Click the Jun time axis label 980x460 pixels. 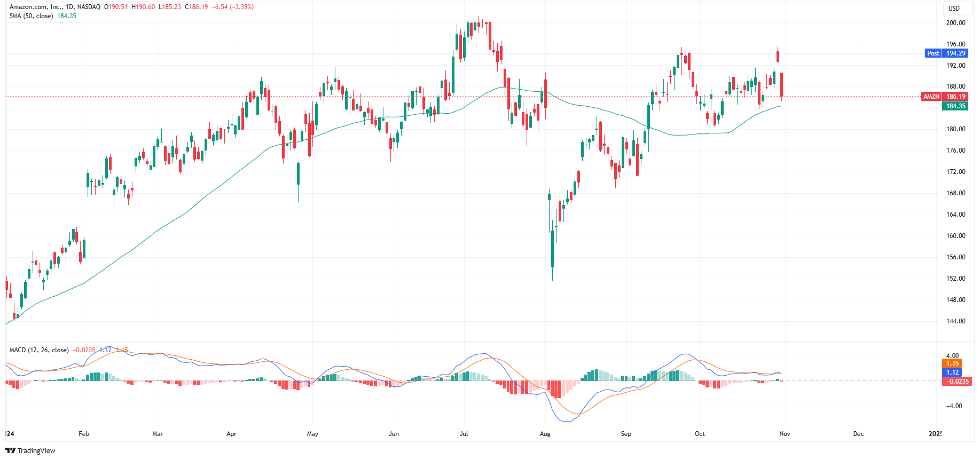(x=394, y=434)
